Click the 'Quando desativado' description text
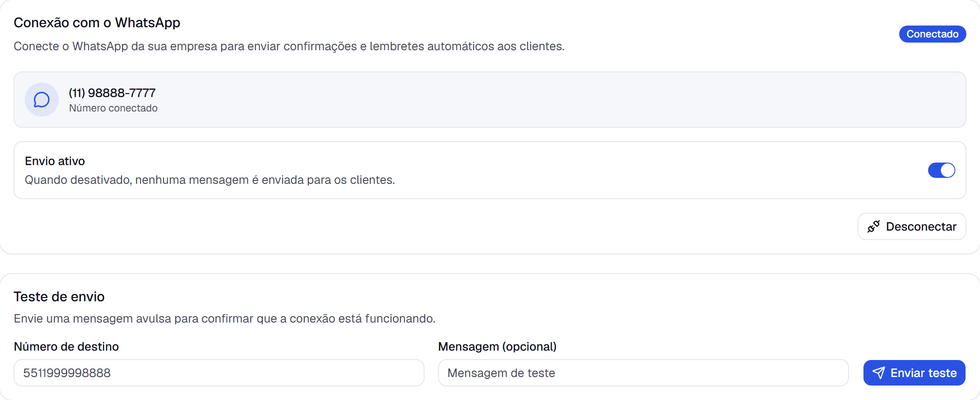Viewport: 980px width, 400px height. [x=210, y=180]
